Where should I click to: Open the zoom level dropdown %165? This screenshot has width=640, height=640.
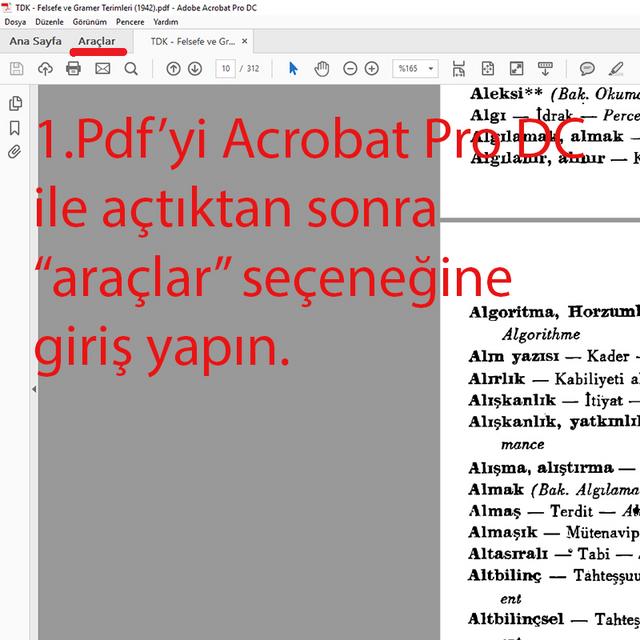click(415, 69)
